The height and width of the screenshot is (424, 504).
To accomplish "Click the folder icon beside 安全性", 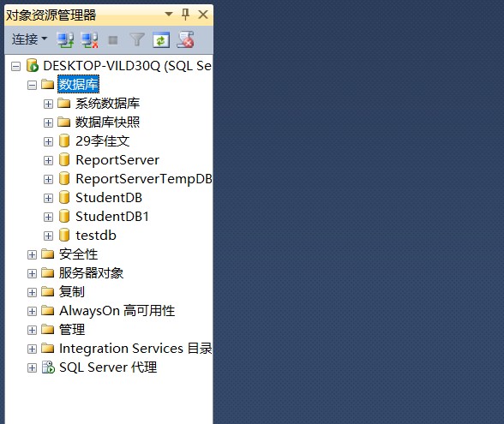I will (x=48, y=254).
